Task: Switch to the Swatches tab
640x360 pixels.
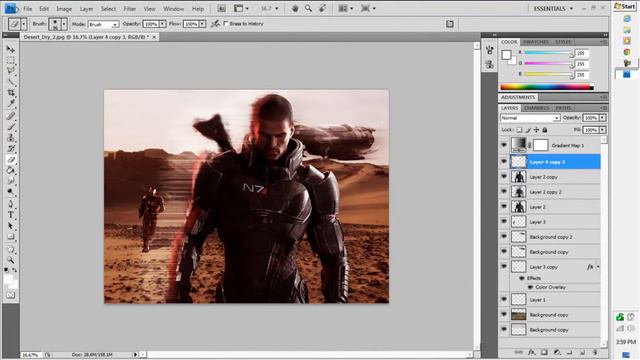Action: 536,42
